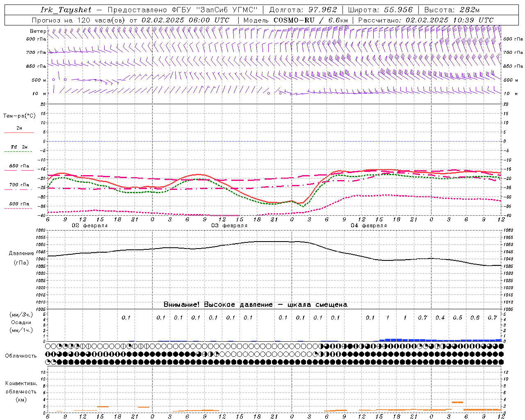This screenshot has width=525, height=420.
Task: Click the 700 гПа temperature legend entry
Action: point(19,185)
